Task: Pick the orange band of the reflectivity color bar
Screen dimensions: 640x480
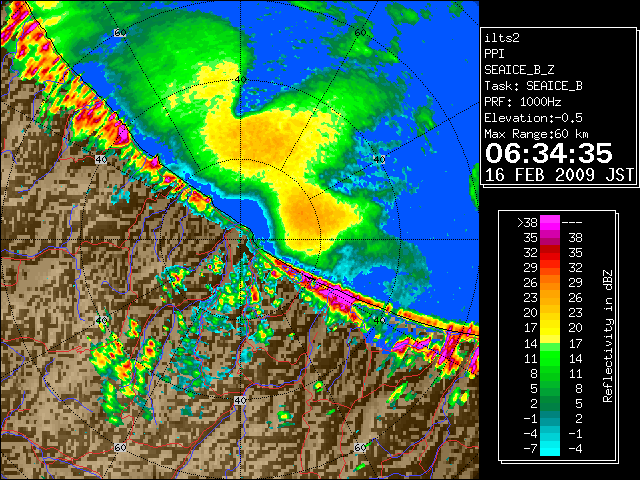Action: pyautogui.click(x=550, y=291)
